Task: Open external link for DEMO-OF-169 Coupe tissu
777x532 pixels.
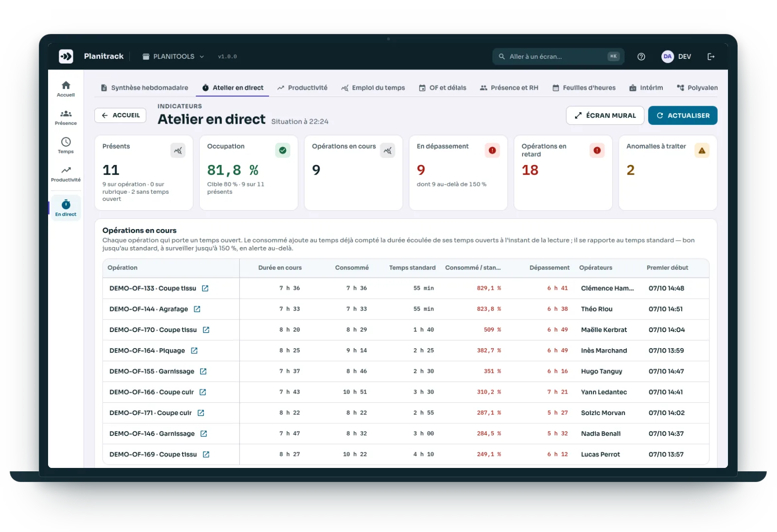Action: (x=206, y=455)
